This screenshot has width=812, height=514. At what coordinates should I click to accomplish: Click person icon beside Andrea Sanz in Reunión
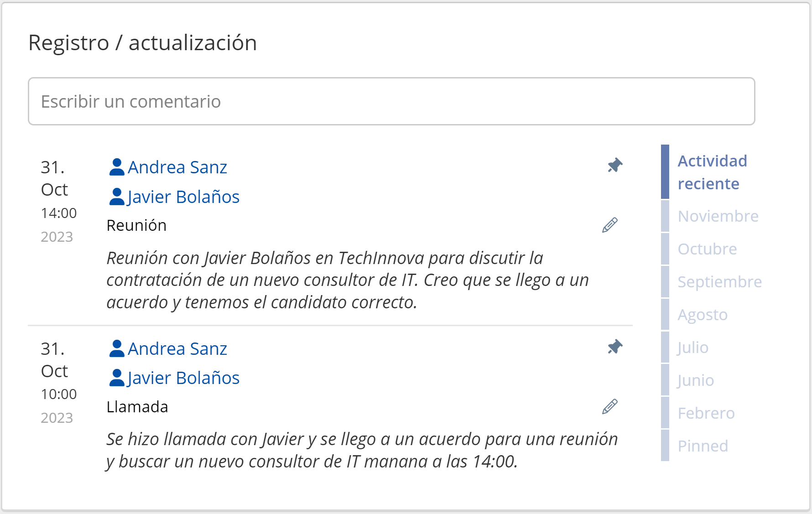[x=117, y=167]
